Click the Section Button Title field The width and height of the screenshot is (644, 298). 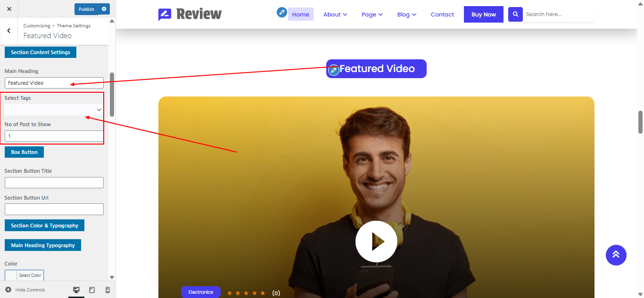[x=54, y=183]
